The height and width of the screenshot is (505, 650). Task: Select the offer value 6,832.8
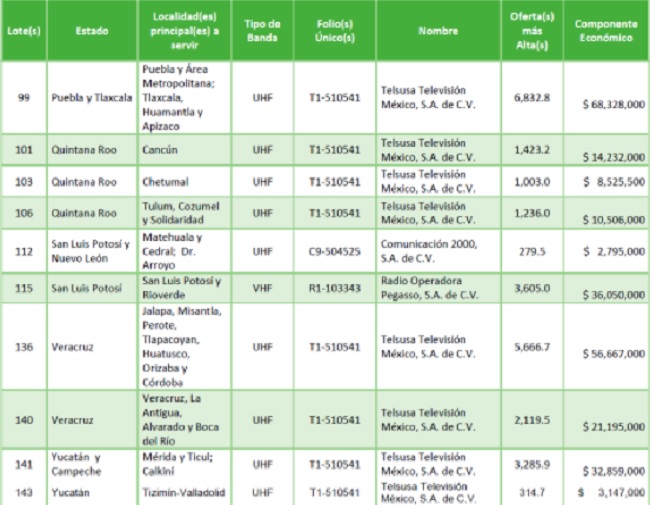pyautogui.click(x=532, y=98)
